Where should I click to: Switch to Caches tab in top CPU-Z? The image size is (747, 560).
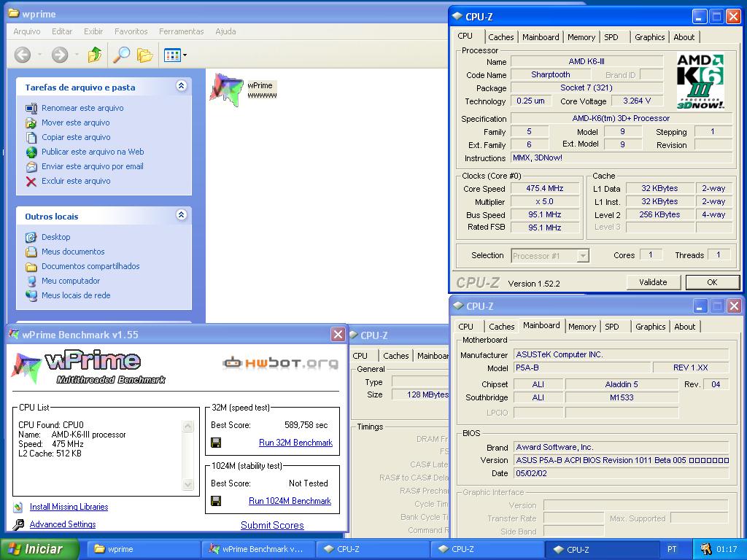coord(500,37)
